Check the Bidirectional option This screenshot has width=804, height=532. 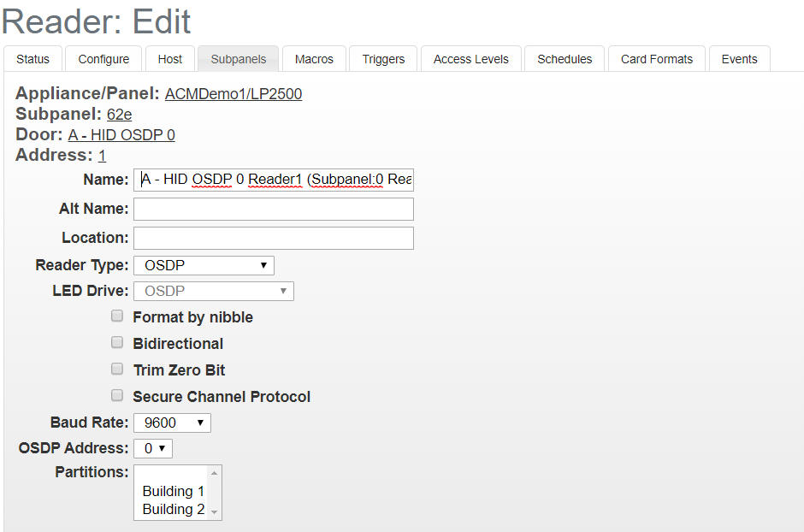coord(116,342)
